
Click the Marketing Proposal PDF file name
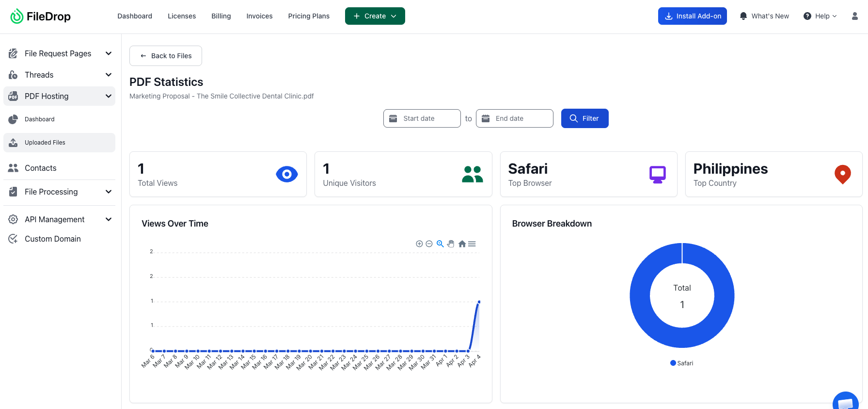coord(221,96)
